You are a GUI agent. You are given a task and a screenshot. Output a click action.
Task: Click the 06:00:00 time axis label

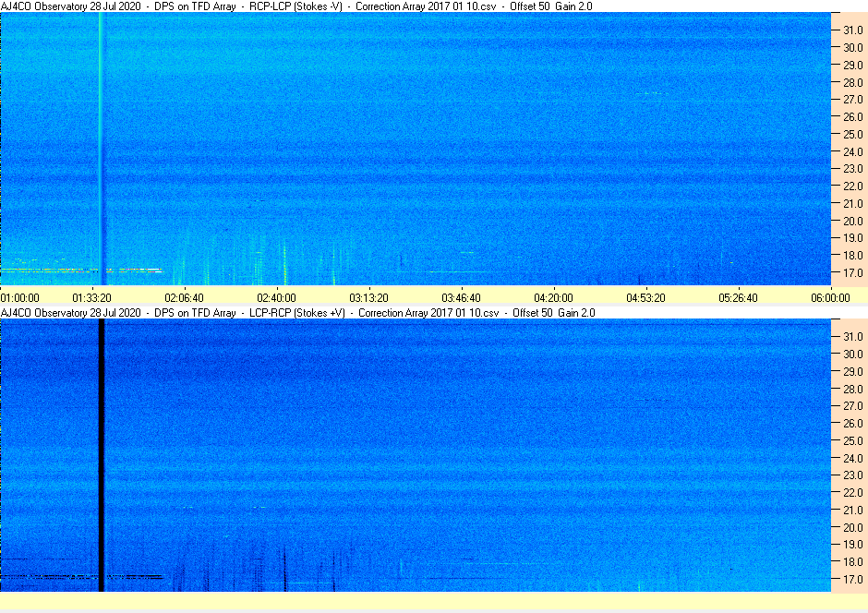[x=830, y=297]
